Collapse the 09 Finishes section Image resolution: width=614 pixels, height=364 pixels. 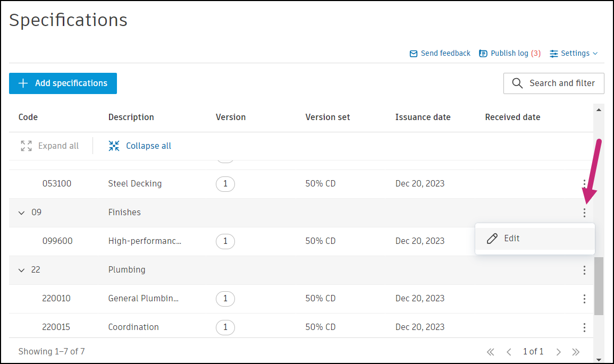[x=22, y=213]
